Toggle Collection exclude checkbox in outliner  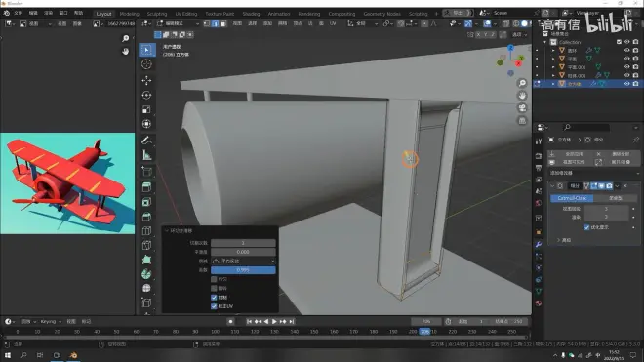click(619, 42)
